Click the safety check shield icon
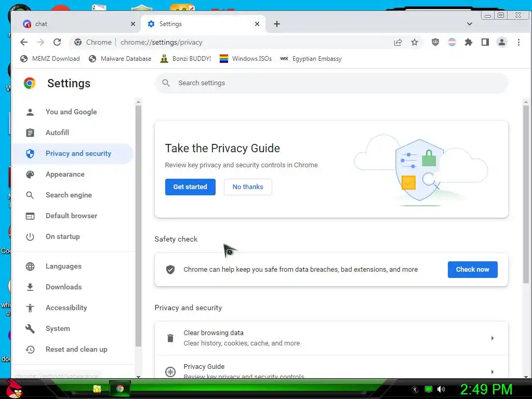This screenshot has height=399, width=532. coord(170,270)
